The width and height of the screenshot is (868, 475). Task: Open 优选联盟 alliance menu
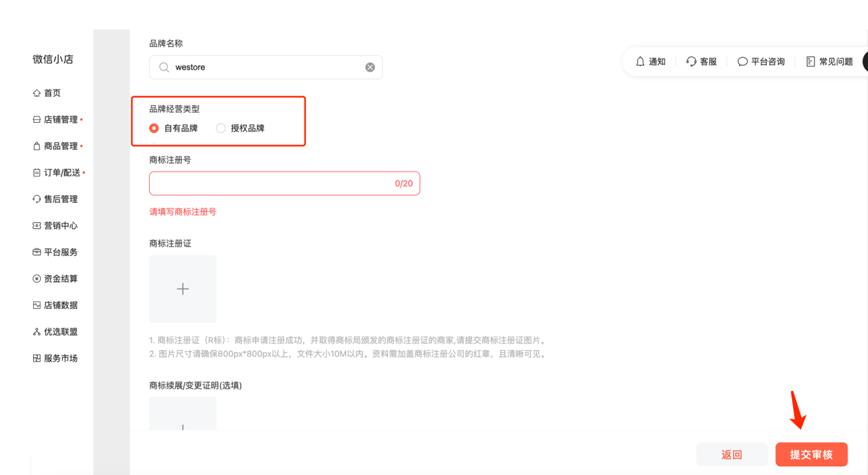60,332
